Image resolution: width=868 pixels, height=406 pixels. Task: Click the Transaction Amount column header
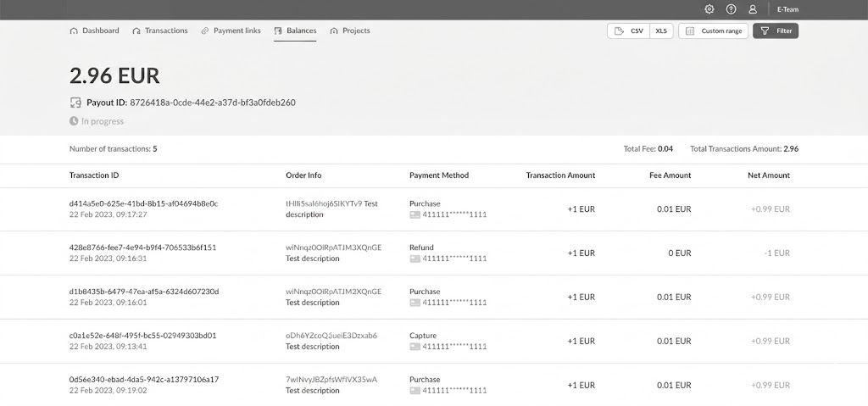[560, 175]
